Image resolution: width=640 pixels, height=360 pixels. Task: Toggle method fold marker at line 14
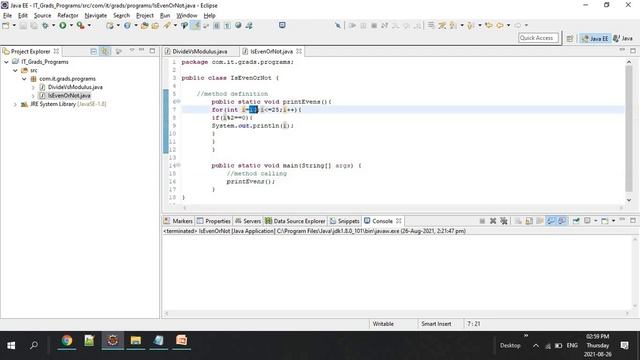[x=178, y=165]
